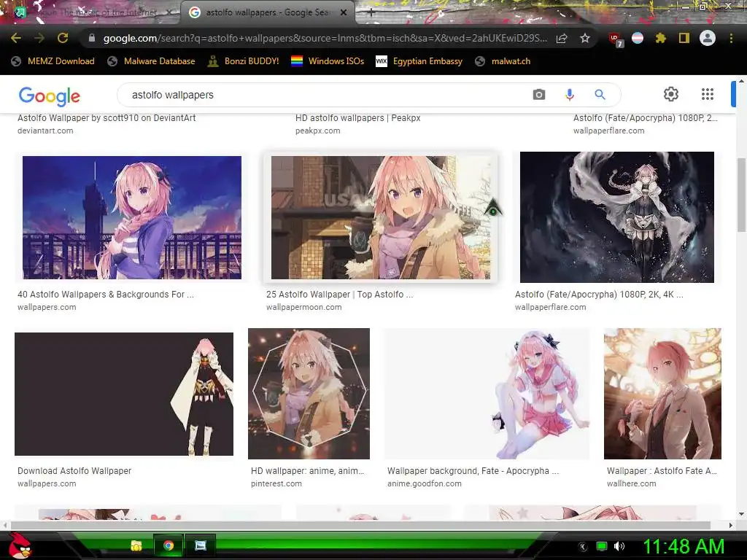Click the Chrome taskbar icon
Screen dimensions: 747x560
(x=169, y=545)
